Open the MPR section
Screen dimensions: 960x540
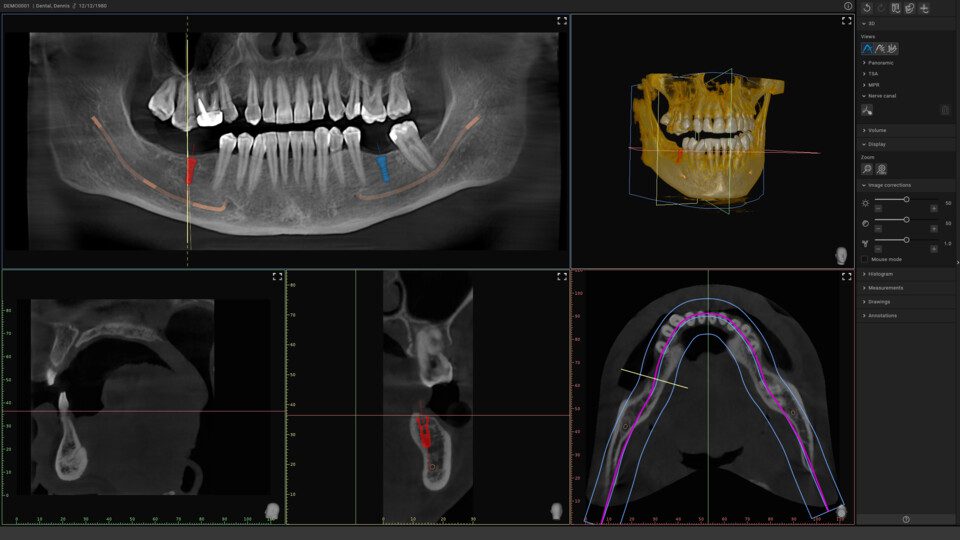click(x=874, y=85)
